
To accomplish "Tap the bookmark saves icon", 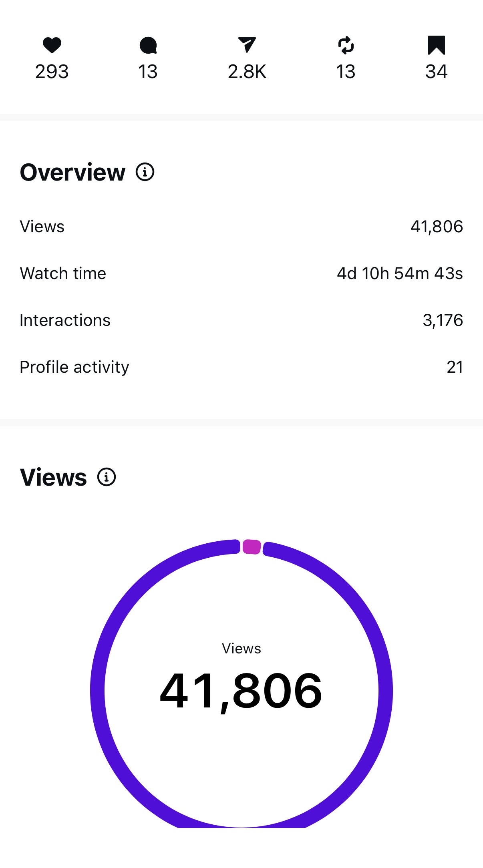I will (x=437, y=45).
